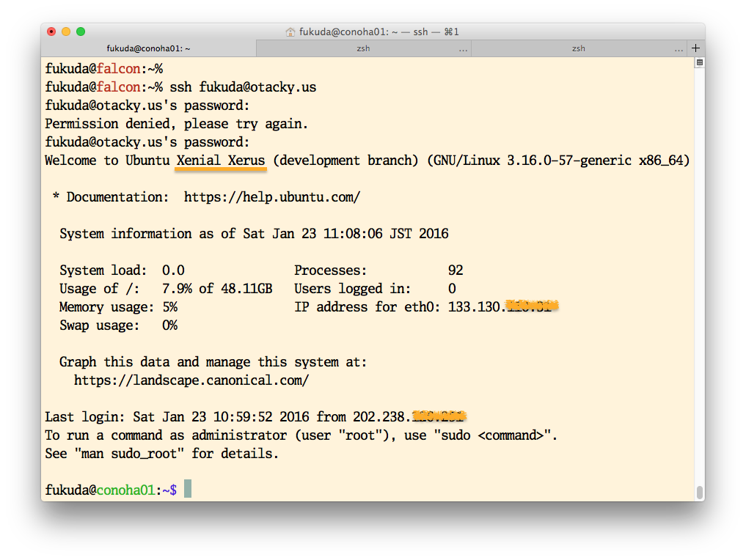This screenshot has height=560, width=746.
Task: Click the terminal cursor block
Action: (x=188, y=489)
